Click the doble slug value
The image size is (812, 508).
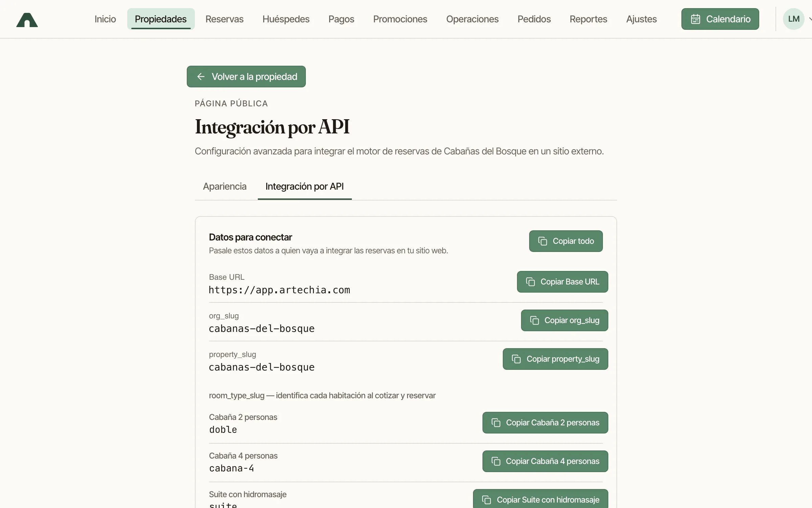tap(223, 429)
